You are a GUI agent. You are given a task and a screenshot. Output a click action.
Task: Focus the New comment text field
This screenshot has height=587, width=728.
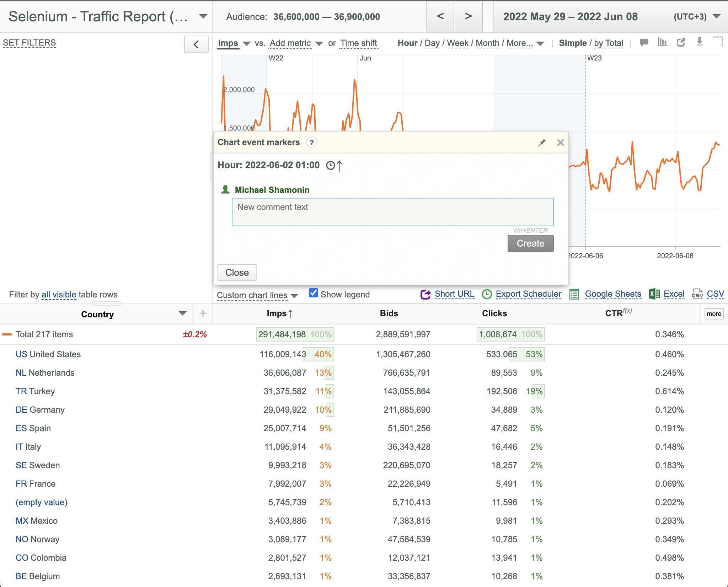click(x=392, y=212)
